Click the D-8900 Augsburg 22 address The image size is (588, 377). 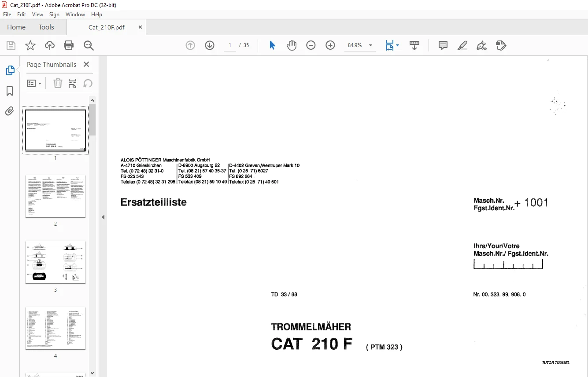(199, 165)
